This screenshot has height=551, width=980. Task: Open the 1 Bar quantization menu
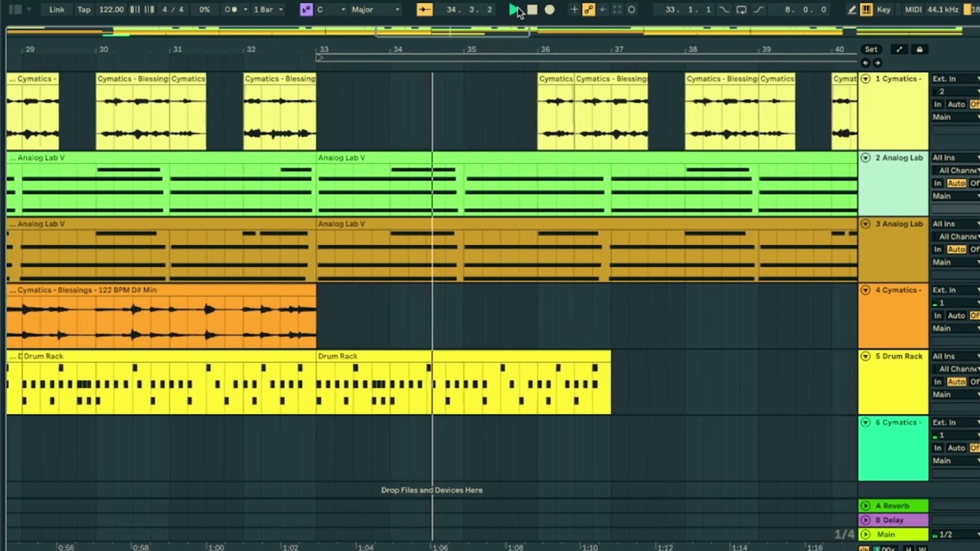(268, 10)
